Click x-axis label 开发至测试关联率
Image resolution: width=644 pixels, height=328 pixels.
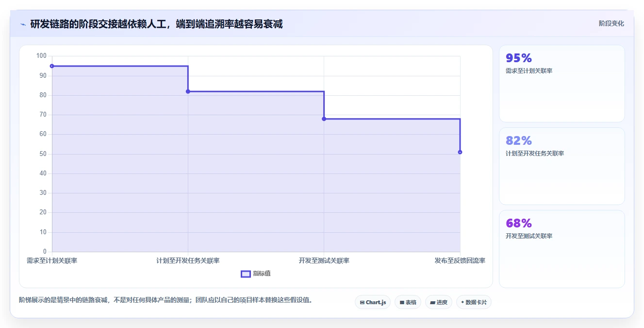[x=324, y=260]
